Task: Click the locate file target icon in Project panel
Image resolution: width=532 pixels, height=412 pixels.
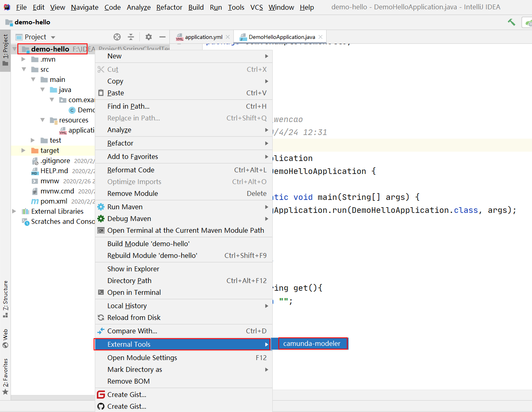Action: click(117, 37)
